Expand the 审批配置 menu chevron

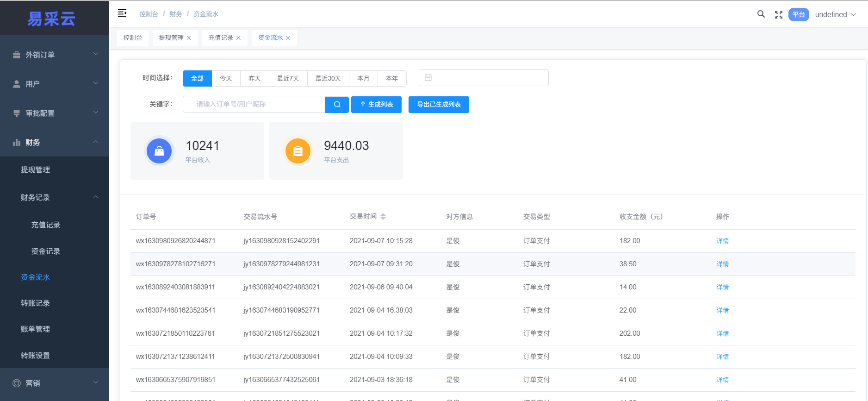[x=96, y=113]
